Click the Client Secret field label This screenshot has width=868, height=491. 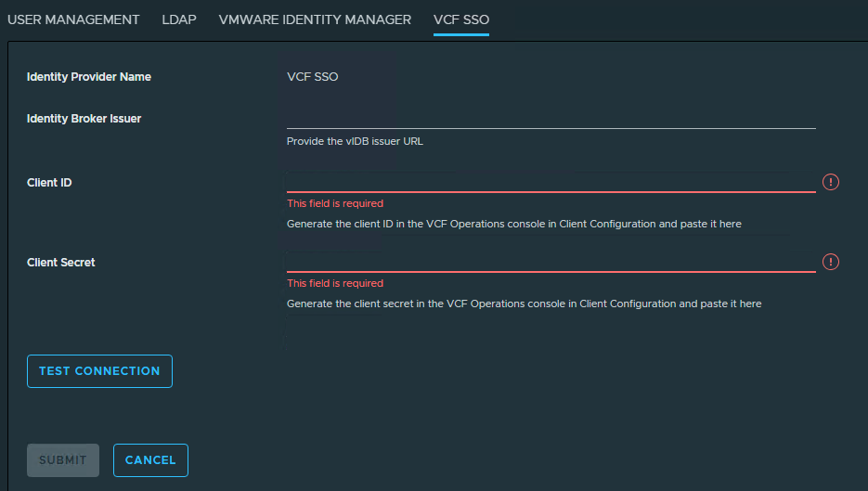(x=61, y=263)
